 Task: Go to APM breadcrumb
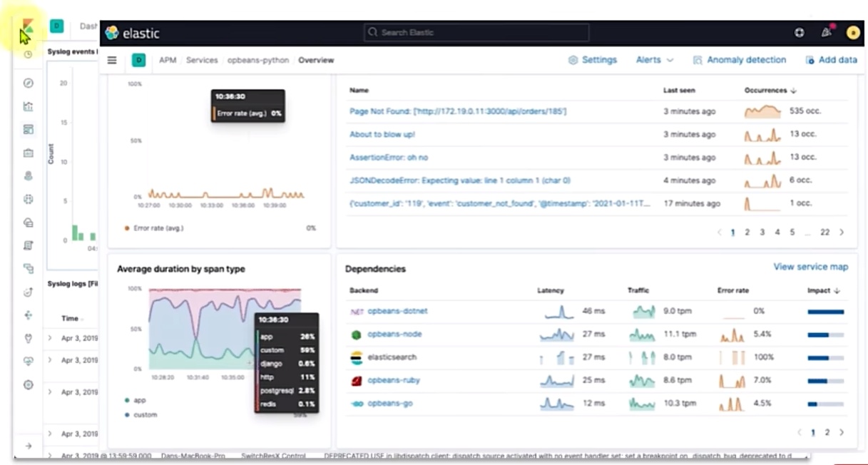[168, 61]
